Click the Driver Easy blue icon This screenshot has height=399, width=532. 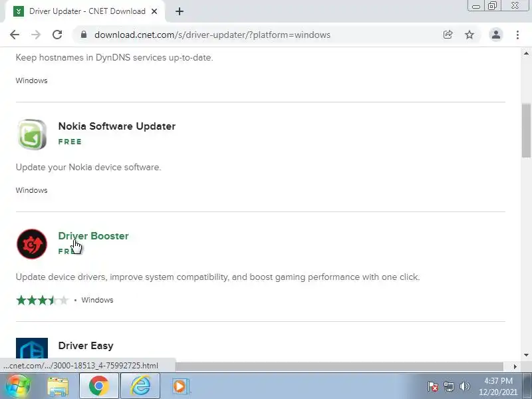pos(32,348)
